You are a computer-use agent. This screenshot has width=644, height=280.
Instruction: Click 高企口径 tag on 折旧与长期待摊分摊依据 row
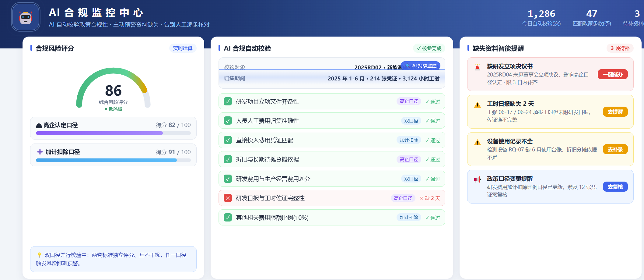(x=409, y=159)
